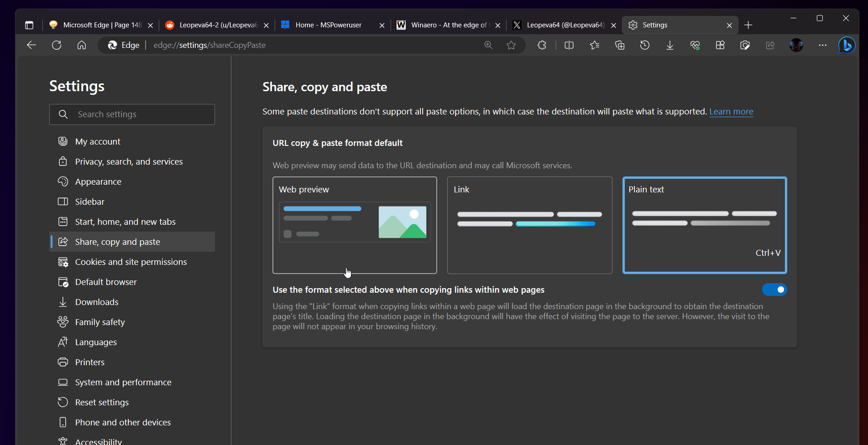Open the profile avatar menu
This screenshot has width=868, height=445.
tap(796, 45)
